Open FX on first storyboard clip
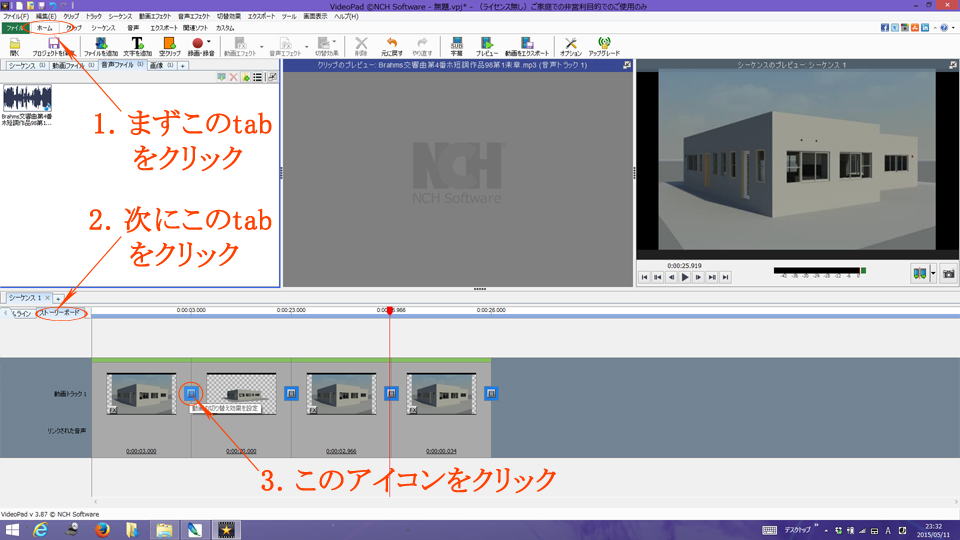The height and width of the screenshot is (540, 960). [x=113, y=410]
